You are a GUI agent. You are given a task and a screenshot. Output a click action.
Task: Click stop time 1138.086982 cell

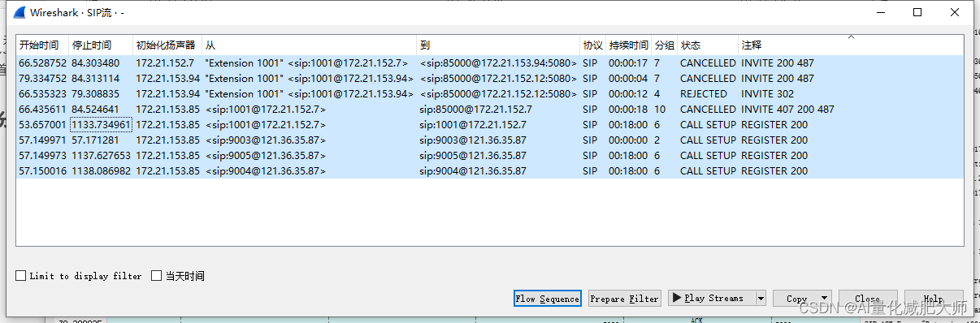click(x=101, y=170)
